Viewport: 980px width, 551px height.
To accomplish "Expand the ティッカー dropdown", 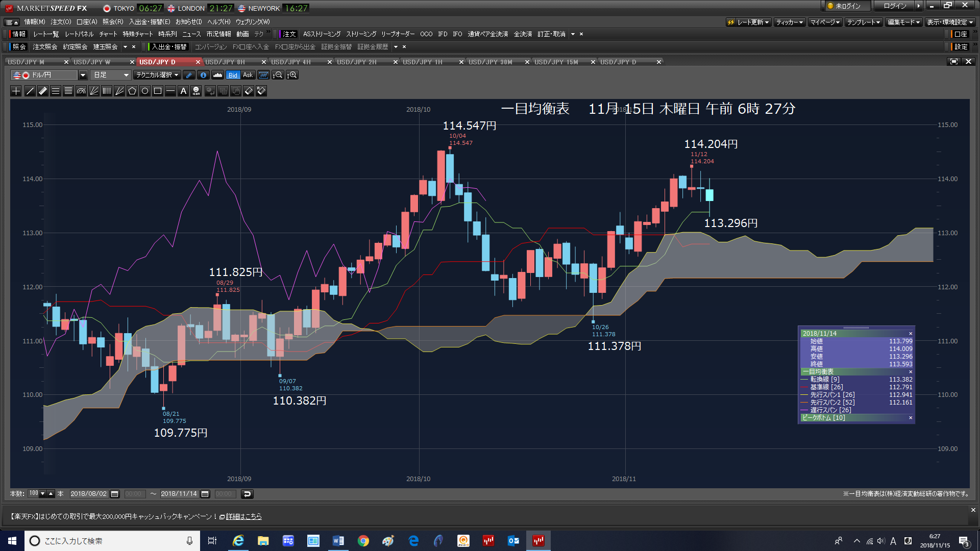I will pyautogui.click(x=790, y=22).
